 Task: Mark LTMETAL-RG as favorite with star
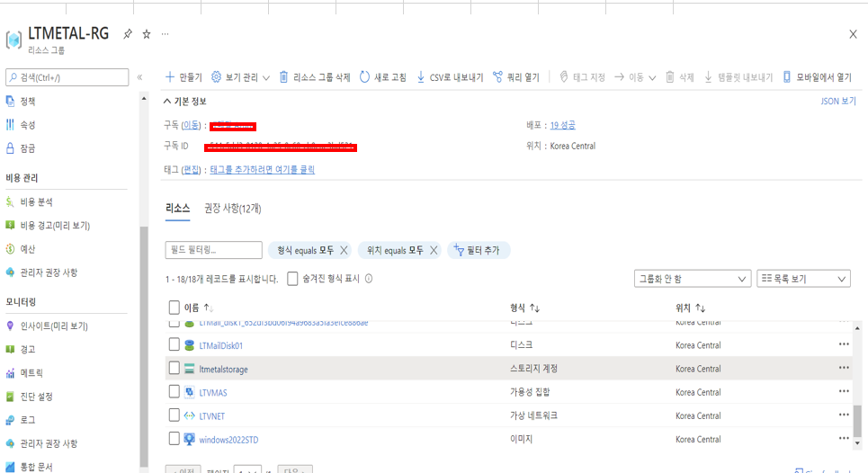146,34
